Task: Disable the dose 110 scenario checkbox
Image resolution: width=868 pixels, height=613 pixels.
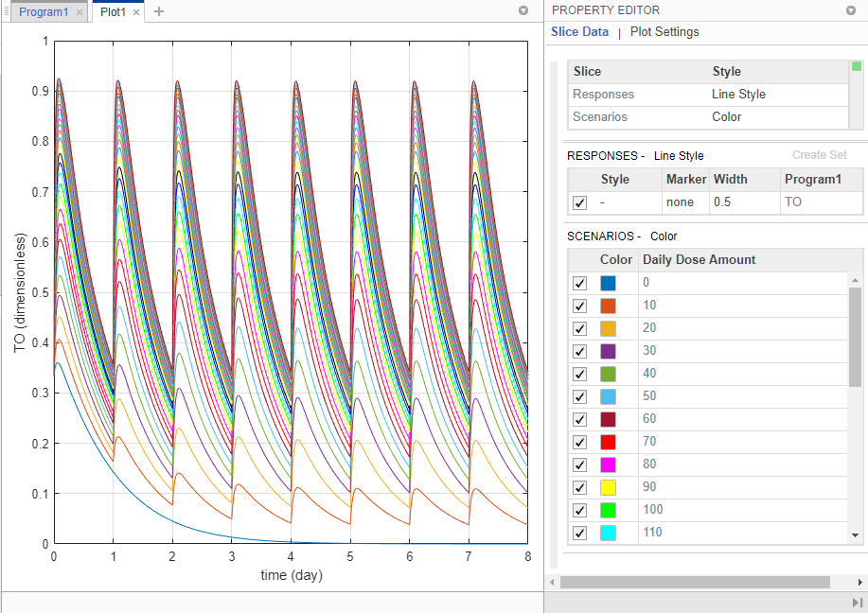Action: click(580, 533)
